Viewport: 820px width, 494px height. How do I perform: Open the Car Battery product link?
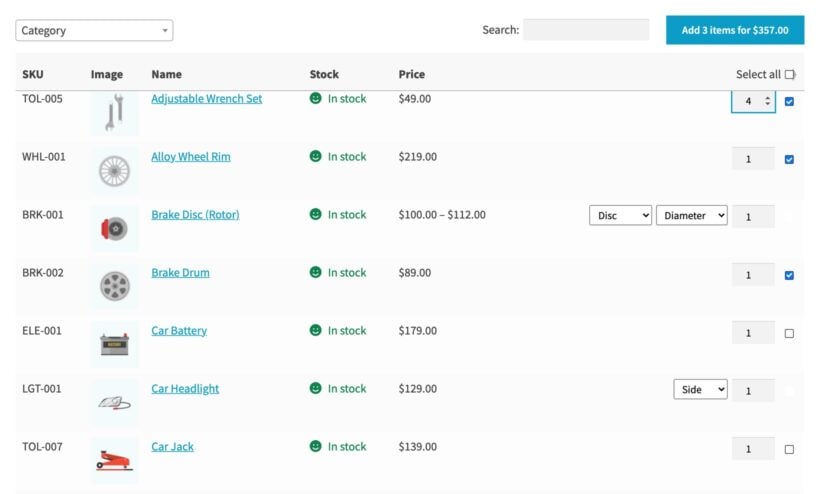coord(179,331)
